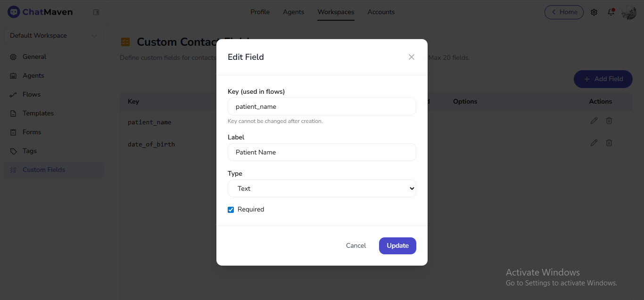The width and height of the screenshot is (644, 300).
Task: Click the edit pencil for patient_name field
Action: pyautogui.click(x=594, y=121)
